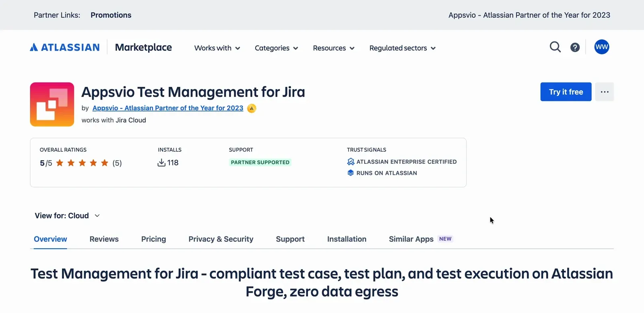The width and height of the screenshot is (644, 313).
Task: Open the Privacy & Security tab
Action: (x=221, y=239)
